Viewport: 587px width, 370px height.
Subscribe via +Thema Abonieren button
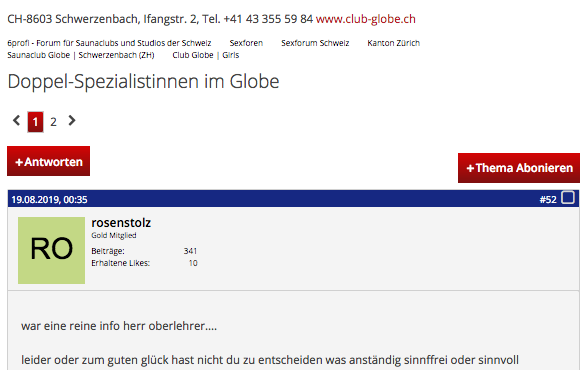[x=518, y=168]
